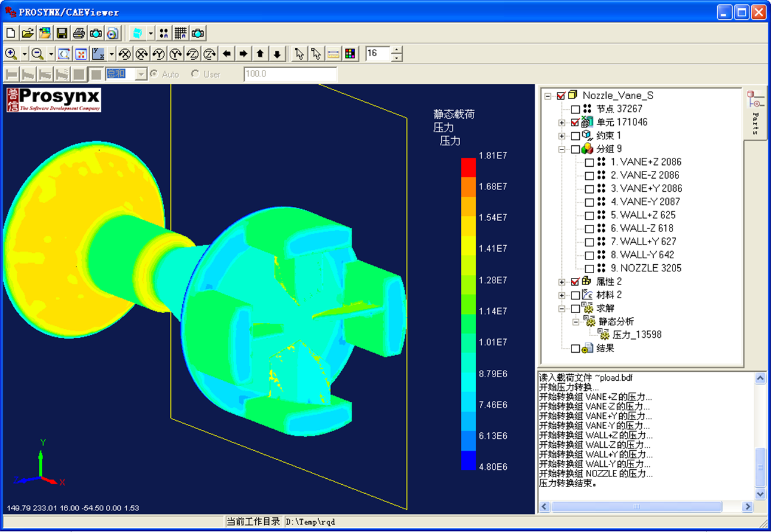This screenshot has height=532, width=771.
Task: Click the fit-to-window view icon
Action: point(64,54)
